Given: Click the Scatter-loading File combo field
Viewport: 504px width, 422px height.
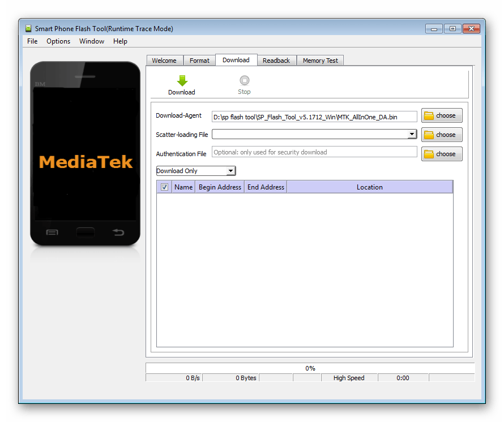Looking at the screenshot, I should tap(314, 134).
